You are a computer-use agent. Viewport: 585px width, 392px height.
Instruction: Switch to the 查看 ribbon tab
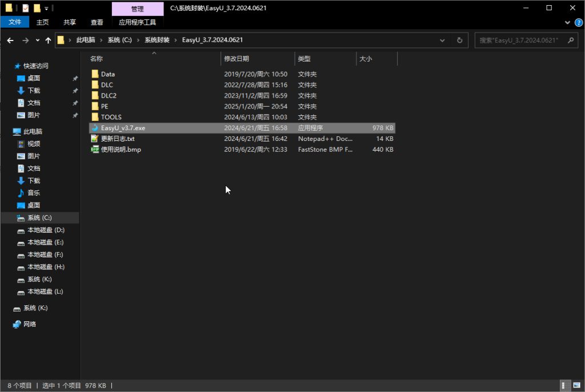point(97,22)
